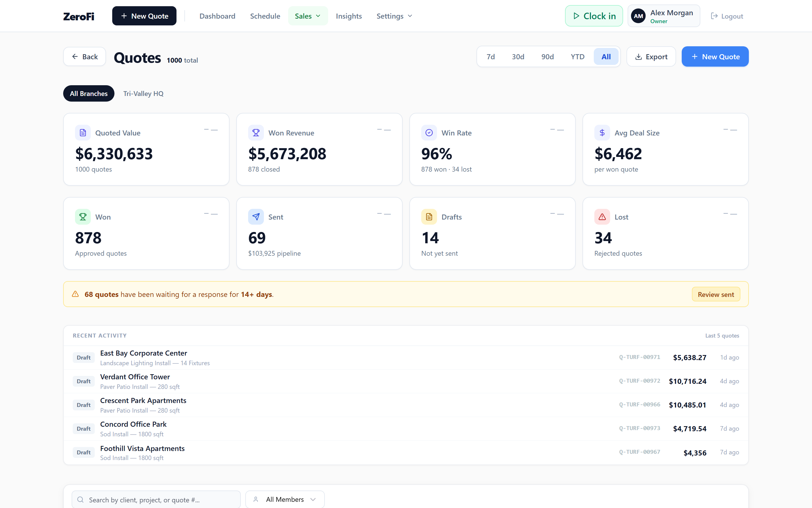Select the 30d time range
Screen dimensions: 812x508
click(x=518, y=57)
